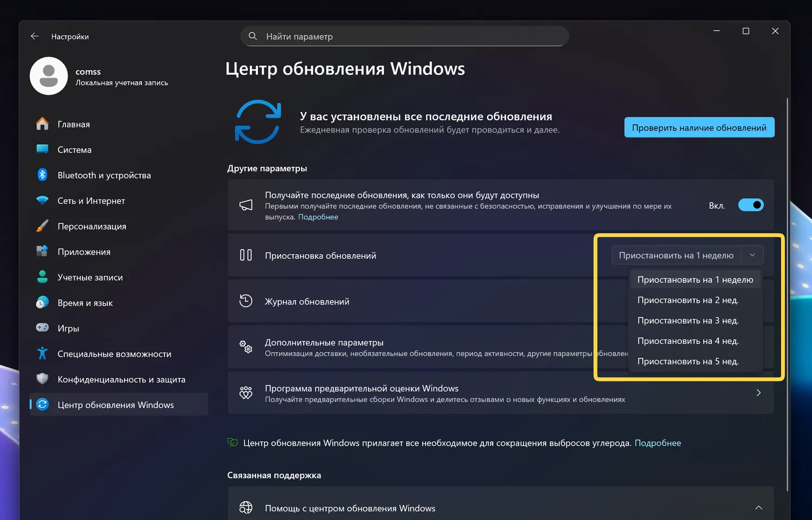This screenshot has width=812, height=520.
Task: Click the comss user avatar
Action: click(x=49, y=76)
